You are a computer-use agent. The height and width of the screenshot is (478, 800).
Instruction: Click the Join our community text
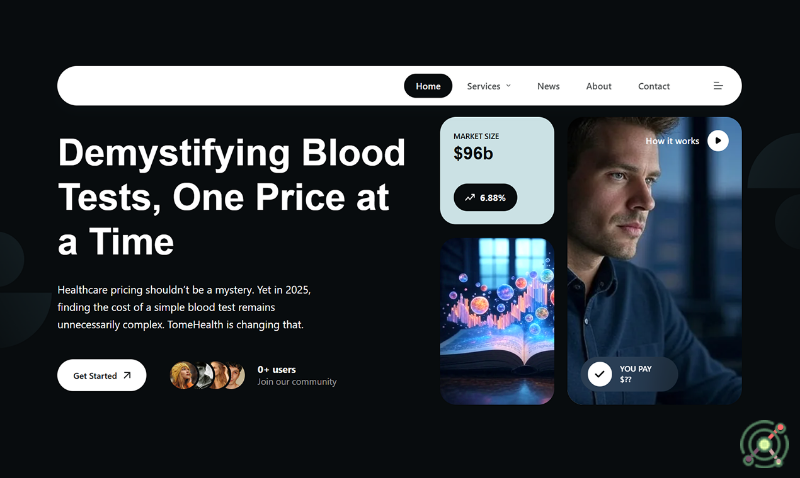297,382
